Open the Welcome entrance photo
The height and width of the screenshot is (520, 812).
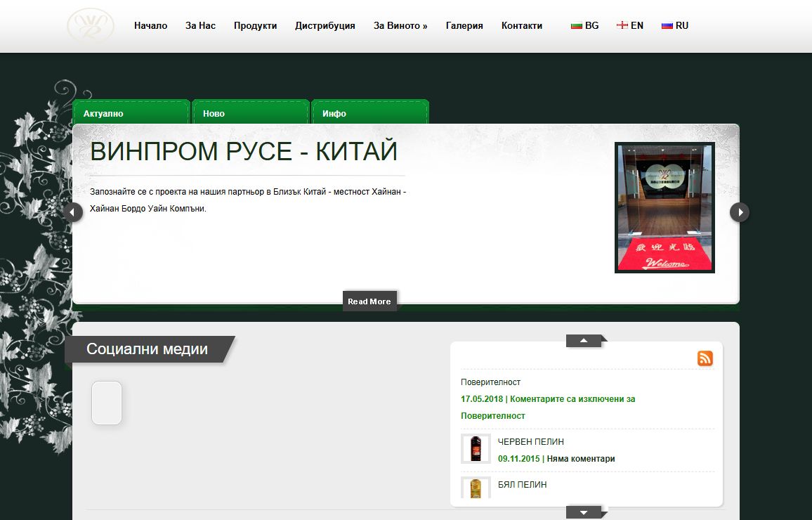[x=664, y=208]
